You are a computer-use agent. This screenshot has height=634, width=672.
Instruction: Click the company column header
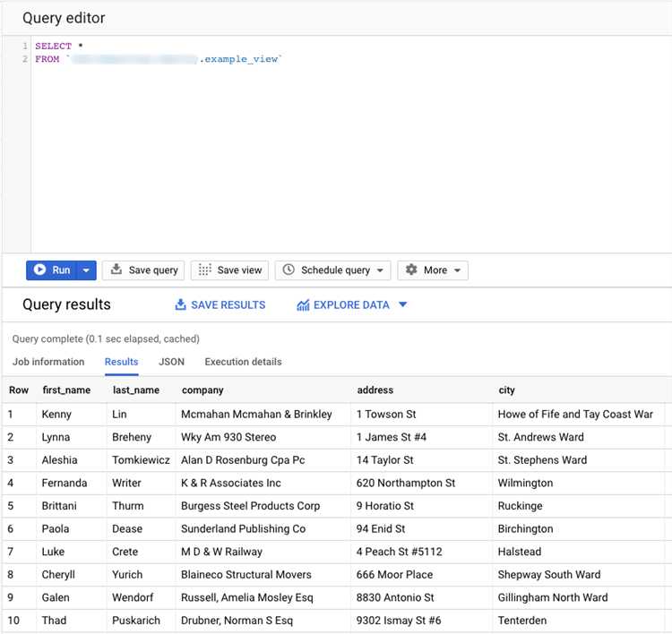(x=202, y=390)
